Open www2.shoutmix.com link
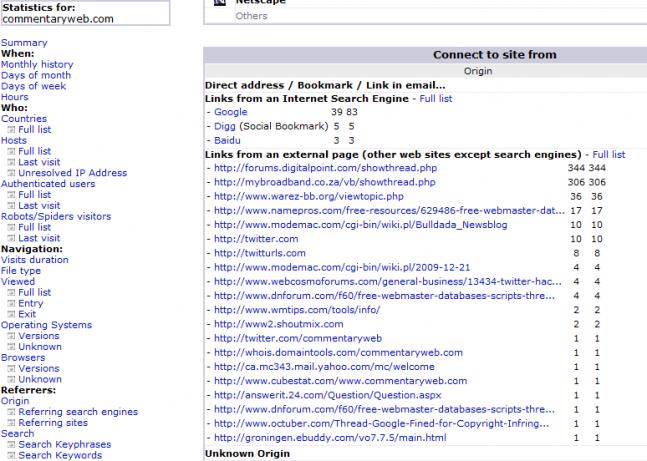 click(279, 324)
